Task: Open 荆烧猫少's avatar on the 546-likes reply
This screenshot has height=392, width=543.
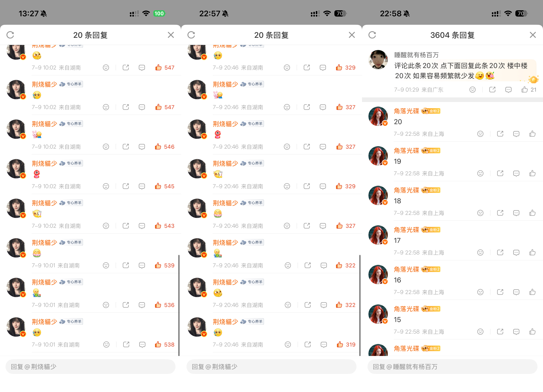Action: (16, 129)
